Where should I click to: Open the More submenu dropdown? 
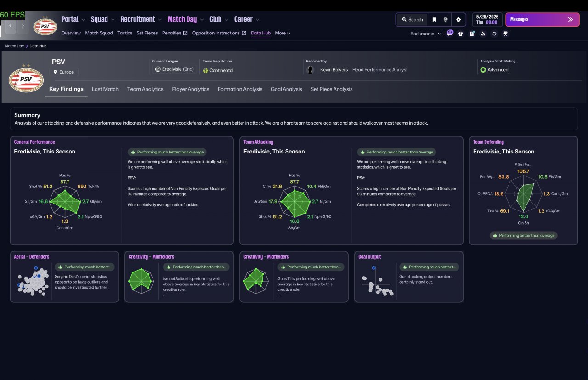283,33
